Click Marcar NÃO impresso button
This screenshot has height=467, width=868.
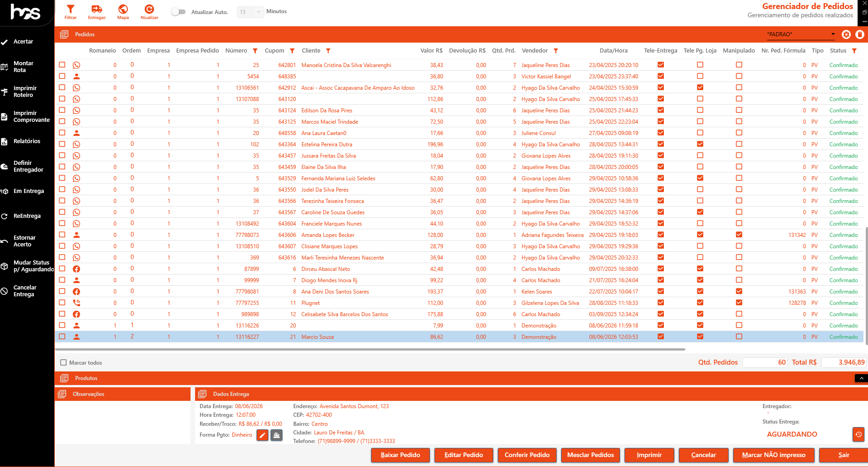[x=774, y=455]
